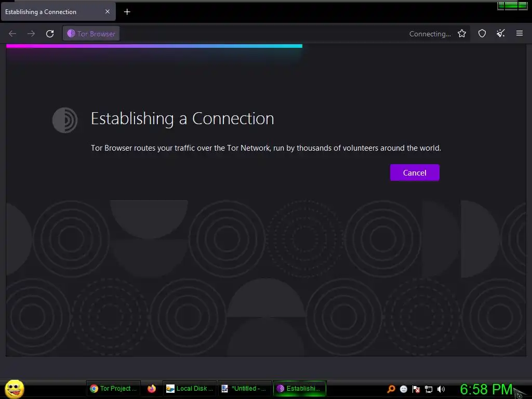
Task: Click the New Identity broom icon
Action: pyautogui.click(x=500, y=34)
